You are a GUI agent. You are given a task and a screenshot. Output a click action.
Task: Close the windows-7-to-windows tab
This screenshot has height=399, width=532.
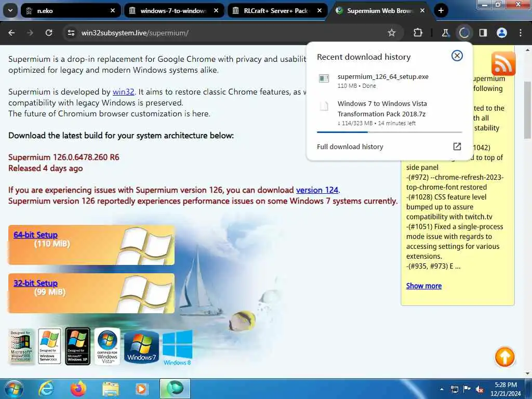pos(216,10)
